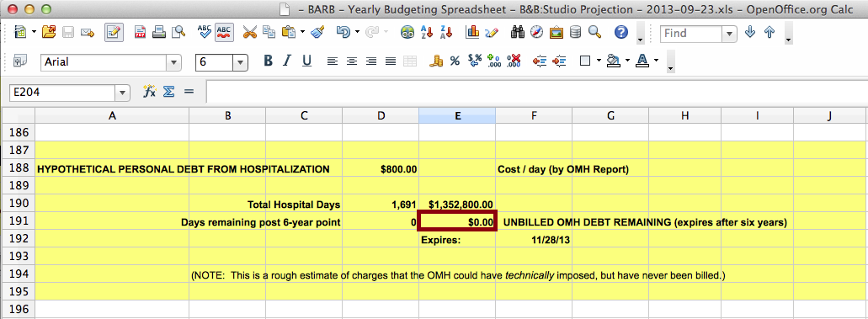868x319 pixels.
Task: Toggle Italic formatting
Action: 287,61
